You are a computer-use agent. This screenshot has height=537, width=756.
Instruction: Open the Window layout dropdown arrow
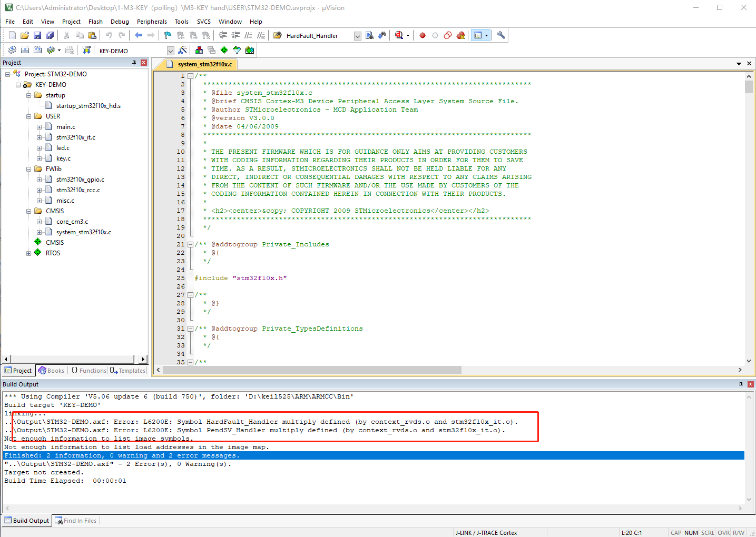[486, 35]
